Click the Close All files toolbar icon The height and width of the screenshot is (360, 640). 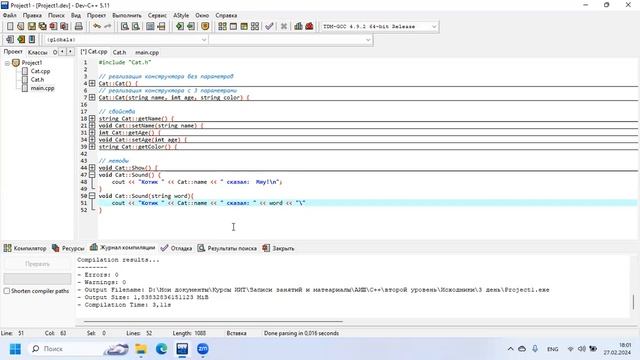click(64, 27)
